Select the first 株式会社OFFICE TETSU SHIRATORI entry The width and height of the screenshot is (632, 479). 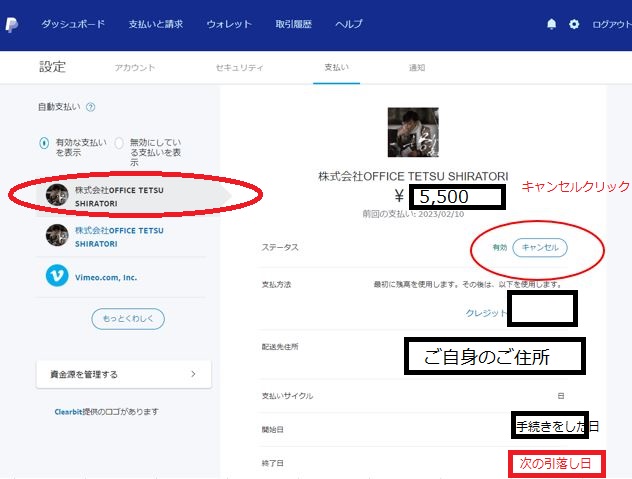(118, 195)
